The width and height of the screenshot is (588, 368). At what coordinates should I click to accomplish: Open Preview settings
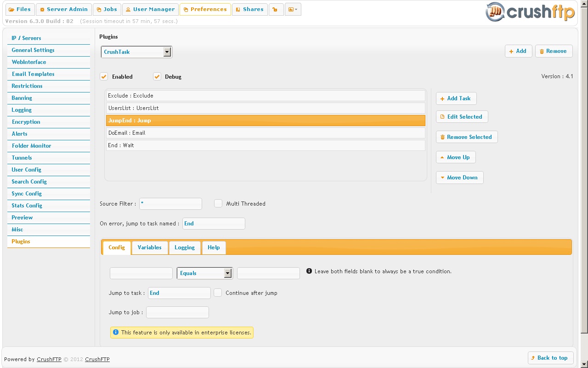(49, 218)
